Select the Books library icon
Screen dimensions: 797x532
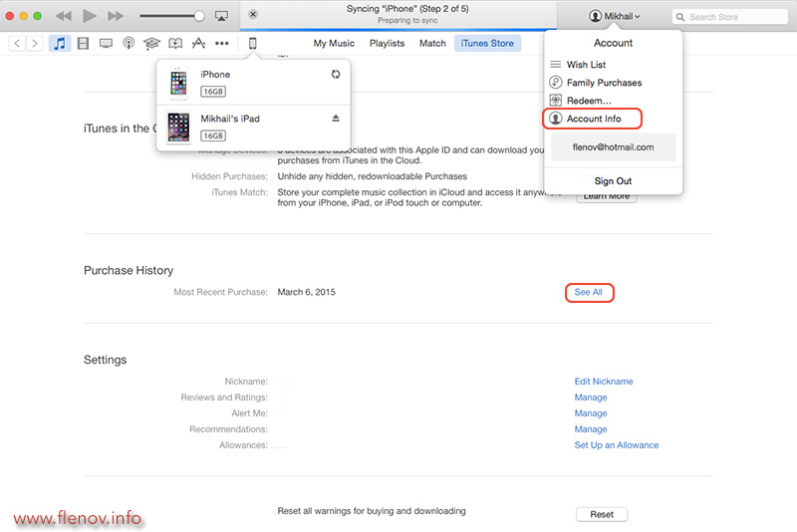click(x=175, y=43)
